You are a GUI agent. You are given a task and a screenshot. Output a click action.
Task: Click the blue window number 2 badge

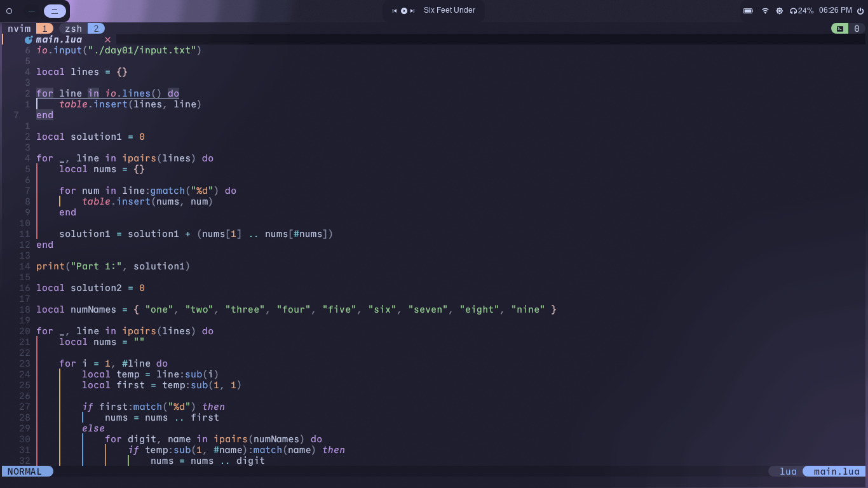pyautogui.click(x=96, y=29)
